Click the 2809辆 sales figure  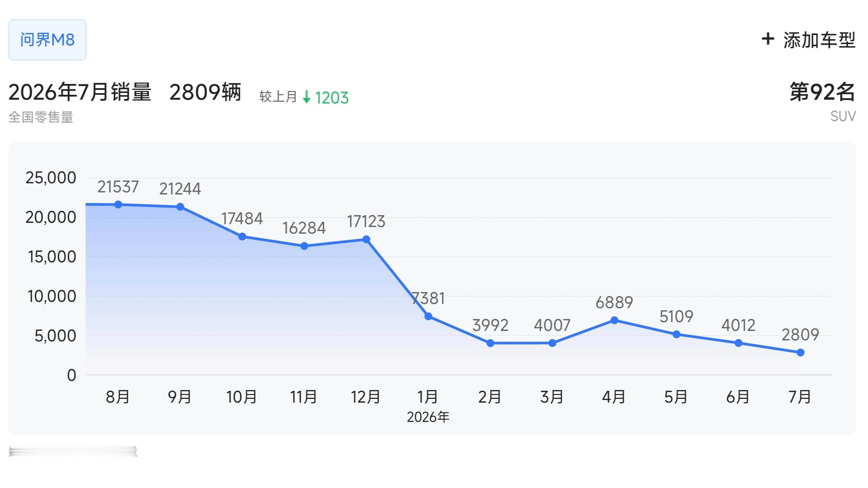coord(205,92)
